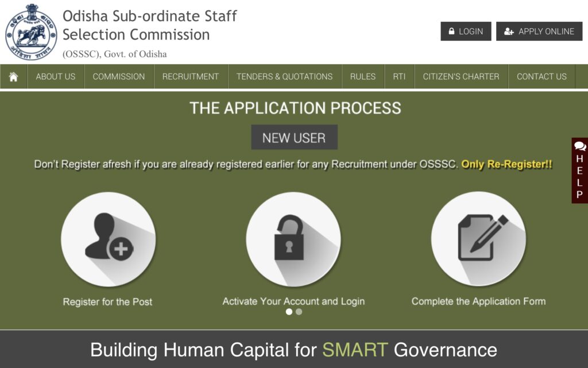
Task: Open the RECRUITMENT menu
Action: 191,77
